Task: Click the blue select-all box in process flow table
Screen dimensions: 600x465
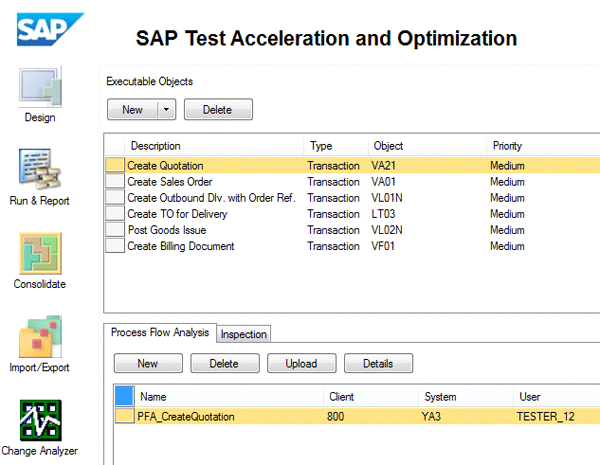Action: point(124,396)
